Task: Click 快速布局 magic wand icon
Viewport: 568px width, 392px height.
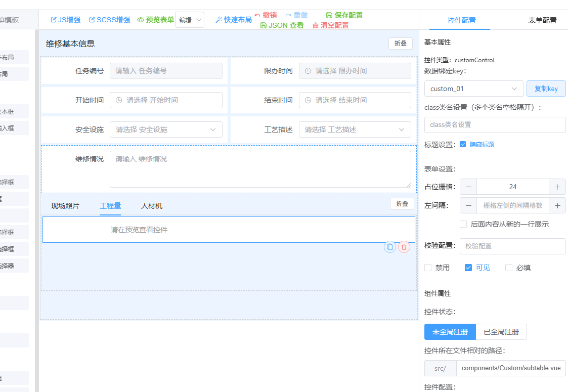Action: point(219,20)
